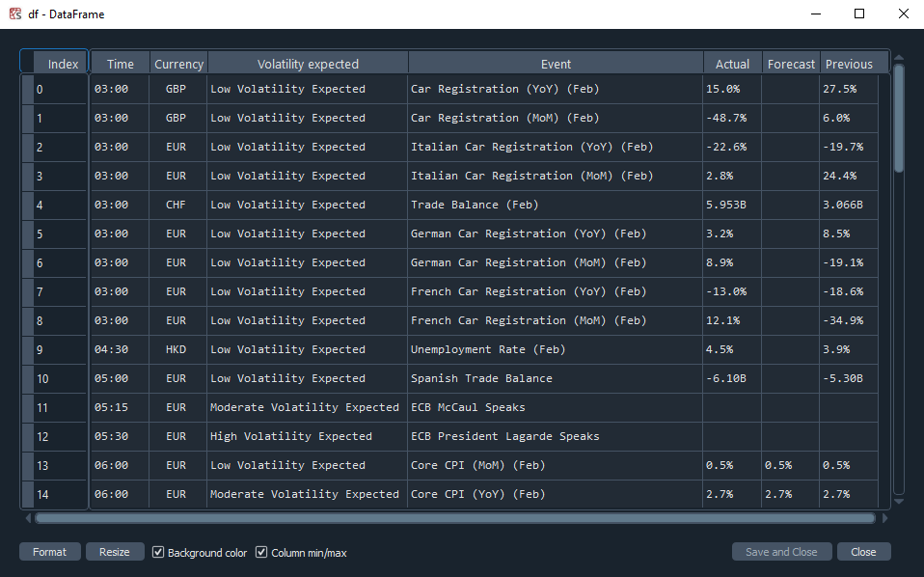Select the Actual value 5.953B
924x577 pixels.
[732, 205]
